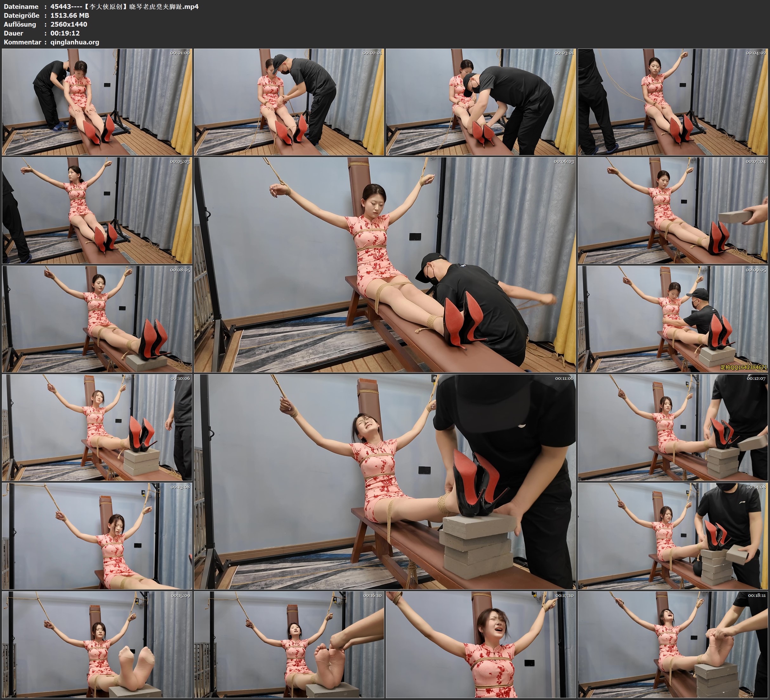Select the 00:16:10 thumbnail
770x700 pixels.
pos(289,644)
